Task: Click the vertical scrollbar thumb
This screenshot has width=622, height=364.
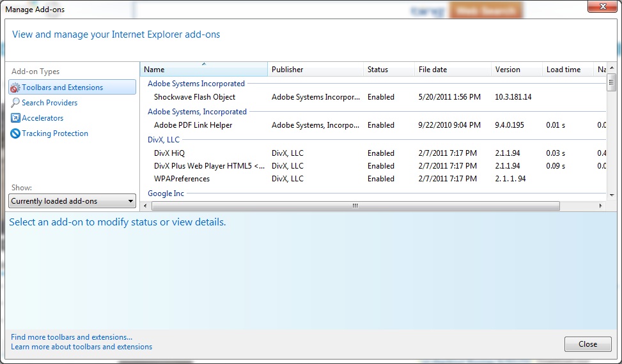Action: pos(611,82)
